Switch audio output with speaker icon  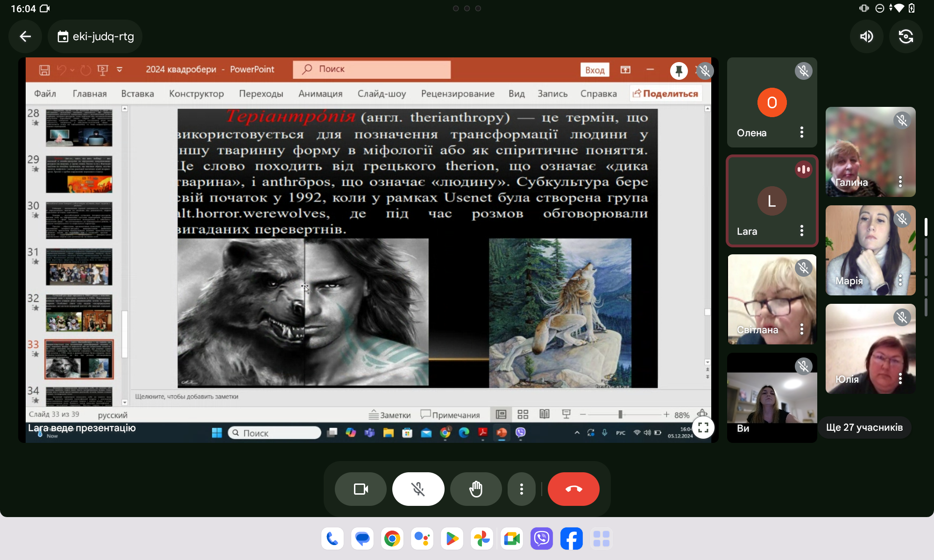point(867,36)
